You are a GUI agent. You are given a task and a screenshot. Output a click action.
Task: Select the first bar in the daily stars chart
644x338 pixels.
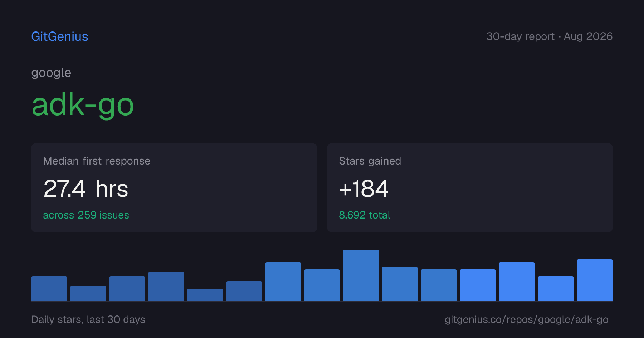click(49, 289)
